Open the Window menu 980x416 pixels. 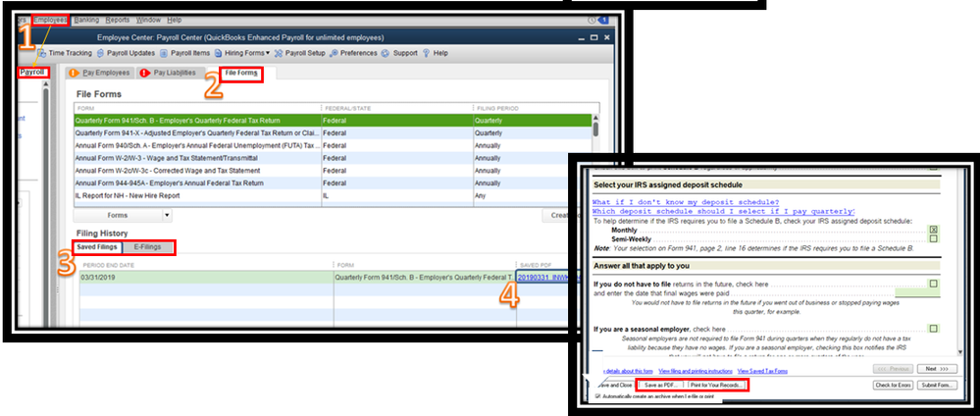click(148, 20)
